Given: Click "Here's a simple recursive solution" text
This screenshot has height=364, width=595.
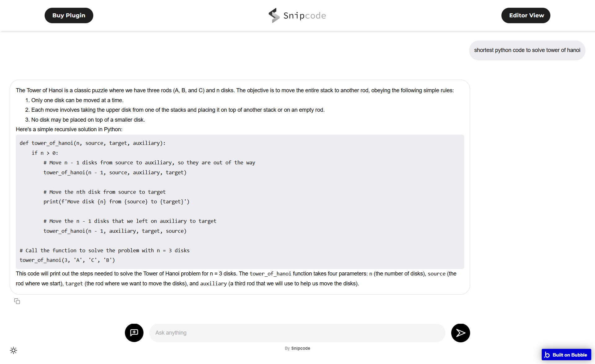Looking at the screenshot, I should click(x=69, y=129).
